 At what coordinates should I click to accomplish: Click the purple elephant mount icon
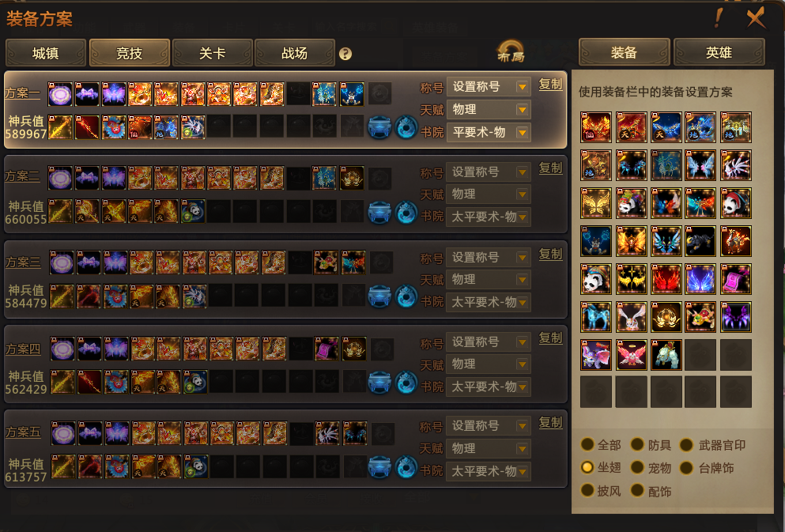point(596,355)
